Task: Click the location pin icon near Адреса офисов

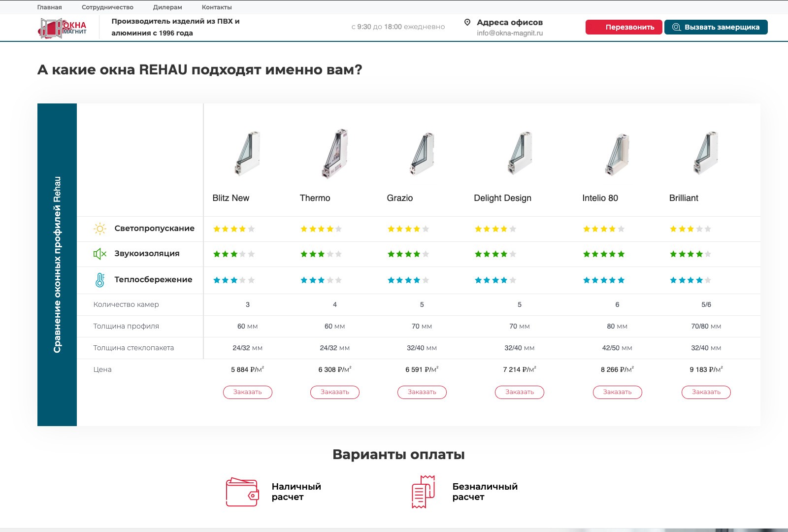Action: (x=467, y=22)
